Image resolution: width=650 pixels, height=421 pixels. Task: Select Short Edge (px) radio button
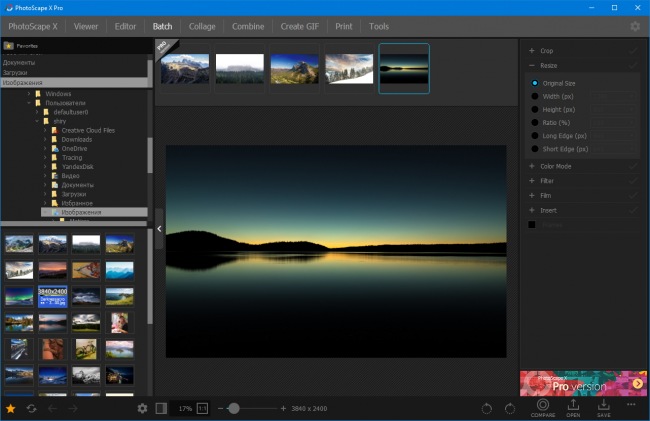pyautogui.click(x=535, y=149)
